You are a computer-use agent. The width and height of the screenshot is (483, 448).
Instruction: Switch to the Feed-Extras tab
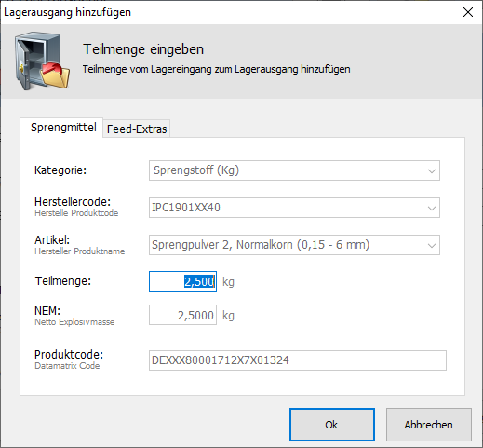(x=137, y=129)
